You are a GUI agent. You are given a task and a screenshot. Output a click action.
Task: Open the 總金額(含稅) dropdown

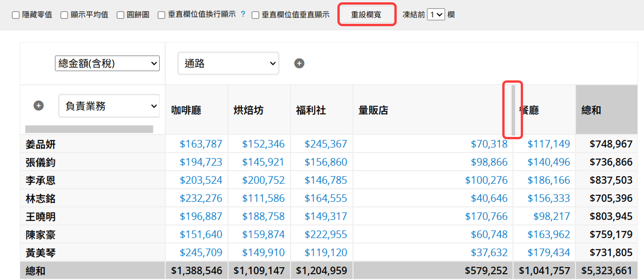pos(107,63)
